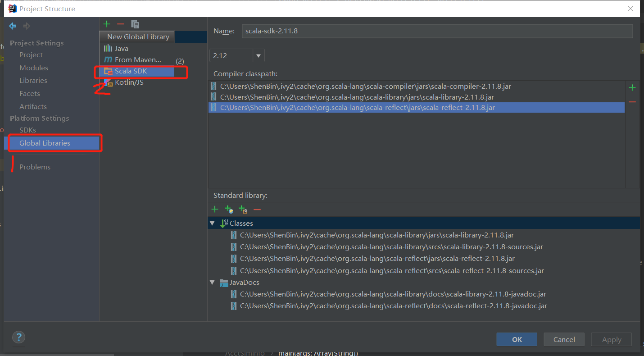Click the library Name input field
Image resolution: width=644 pixels, height=356 pixels.
pyautogui.click(x=437, y=31)
